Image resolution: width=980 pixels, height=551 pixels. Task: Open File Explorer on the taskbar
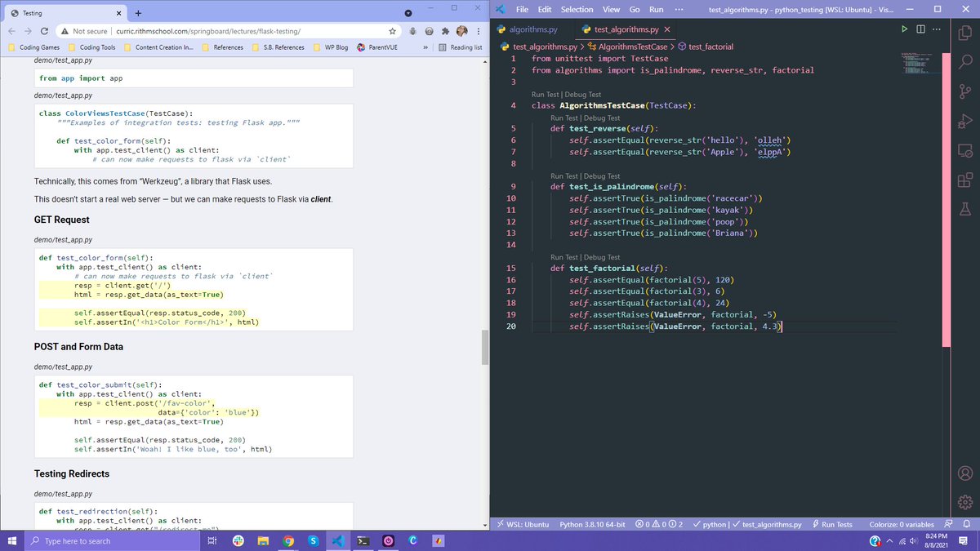point(263,540)
